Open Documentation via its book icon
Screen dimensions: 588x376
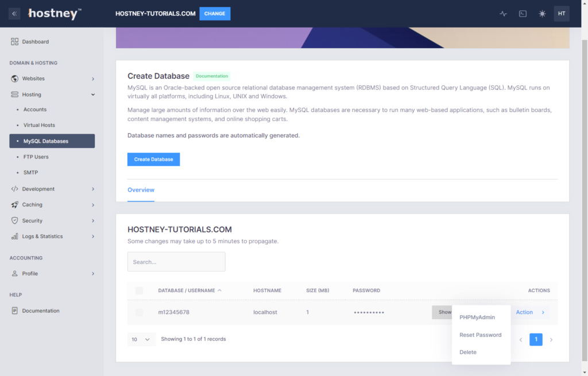click(14, 311)
